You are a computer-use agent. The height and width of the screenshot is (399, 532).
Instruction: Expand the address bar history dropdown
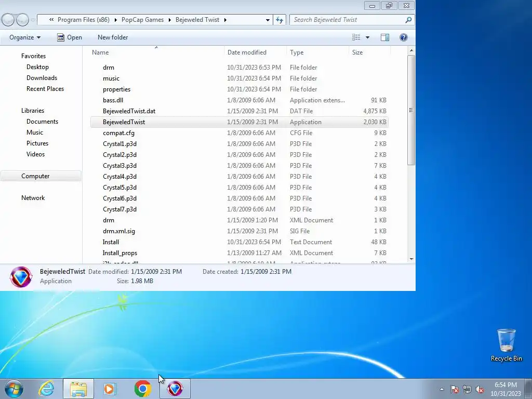(268, 20)
